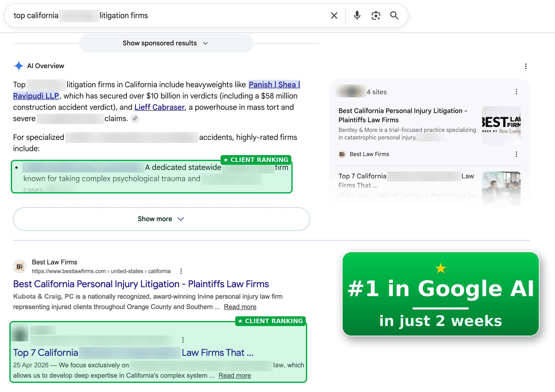
Task: Open Google Lens image search icon
Action: click(376, 16)
